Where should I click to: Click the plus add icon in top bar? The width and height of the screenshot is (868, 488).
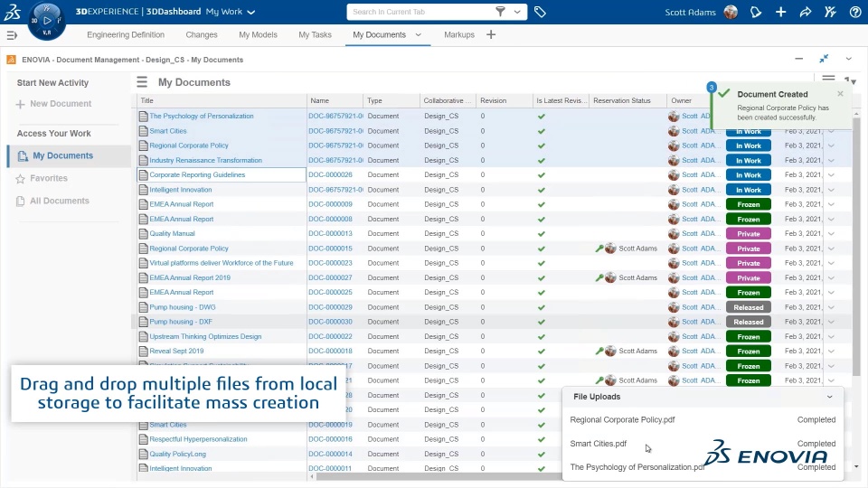(x=780, y=12)
